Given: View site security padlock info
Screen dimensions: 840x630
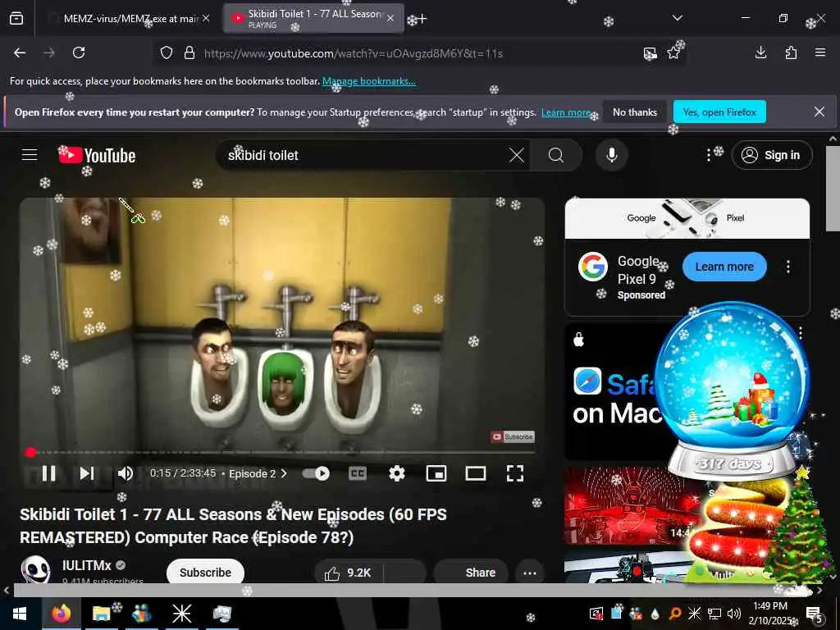Looking at the screenshot, I should 189,53.
